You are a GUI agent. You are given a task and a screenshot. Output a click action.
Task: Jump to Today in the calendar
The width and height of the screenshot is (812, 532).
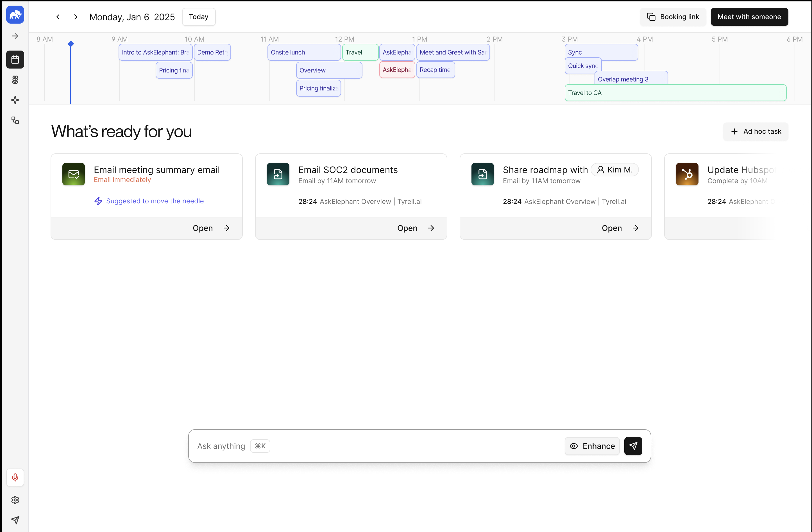click(199, 17)
